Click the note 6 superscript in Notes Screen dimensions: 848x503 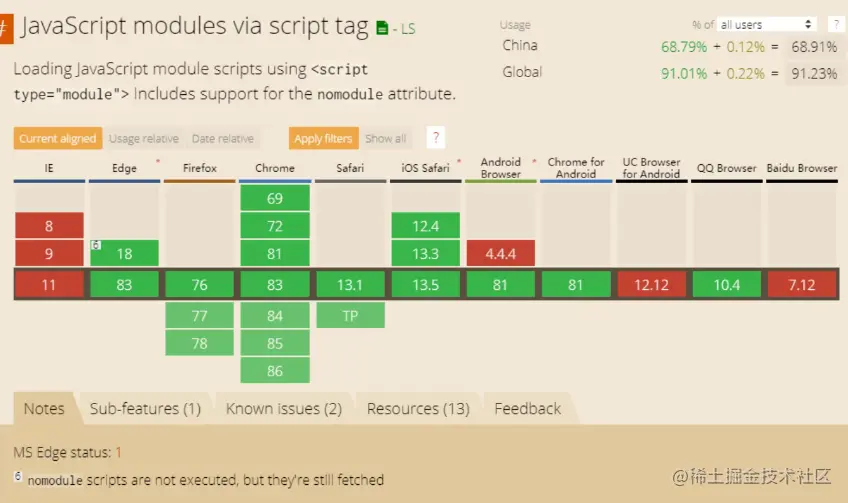coord(18,476)
